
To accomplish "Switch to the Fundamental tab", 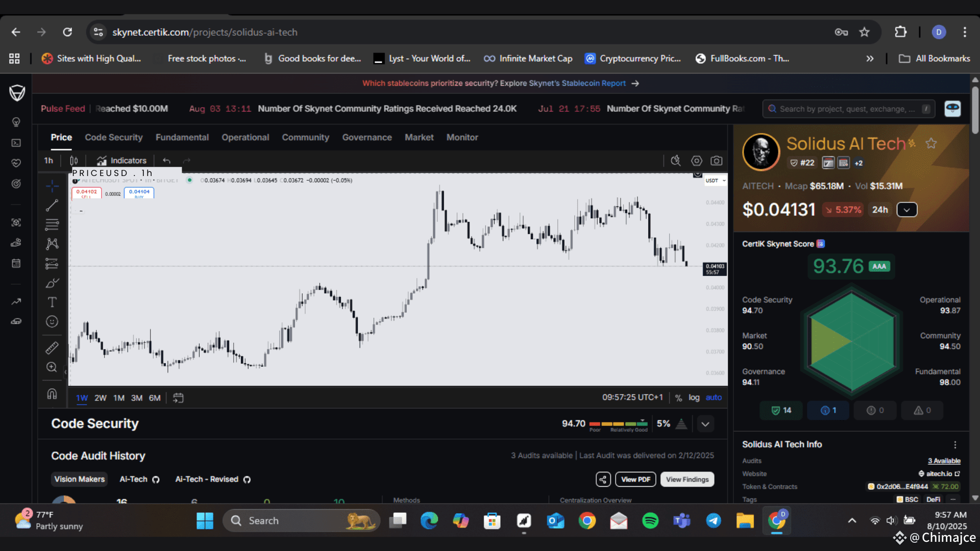I will pos(182,137).
